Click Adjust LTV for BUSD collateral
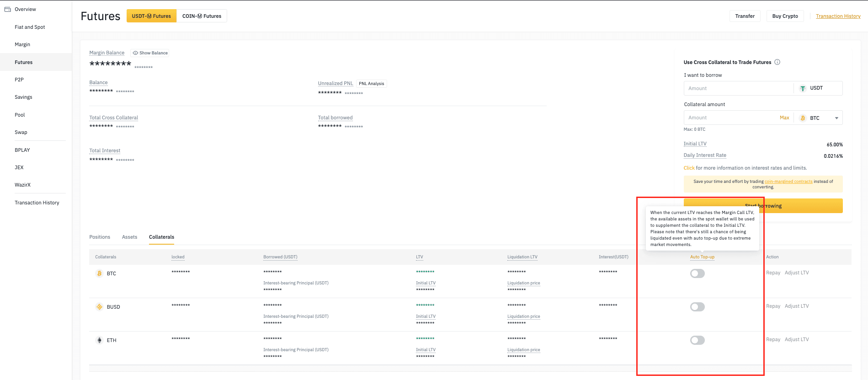This screenshot has height=380, width=868. [x=797, y=306]
